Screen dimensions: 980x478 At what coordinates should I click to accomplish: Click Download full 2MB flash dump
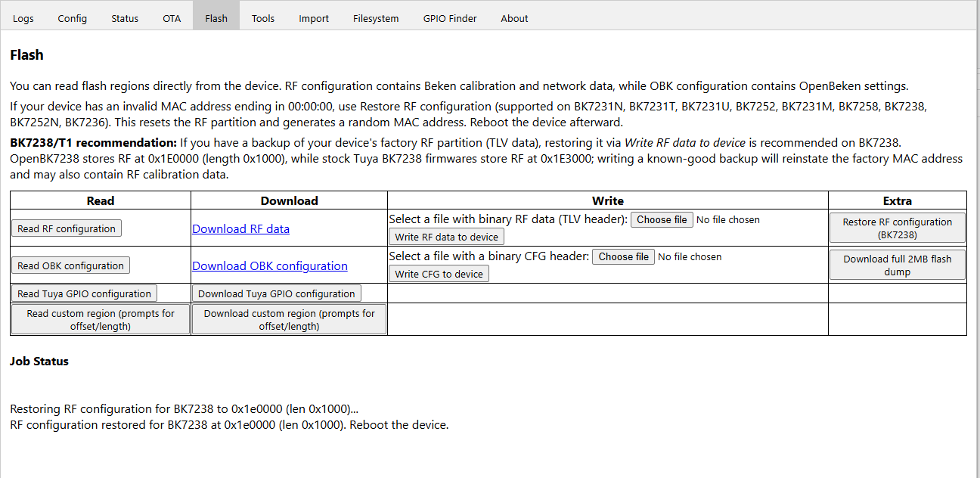pyautogui.click(x=898, y=265)
